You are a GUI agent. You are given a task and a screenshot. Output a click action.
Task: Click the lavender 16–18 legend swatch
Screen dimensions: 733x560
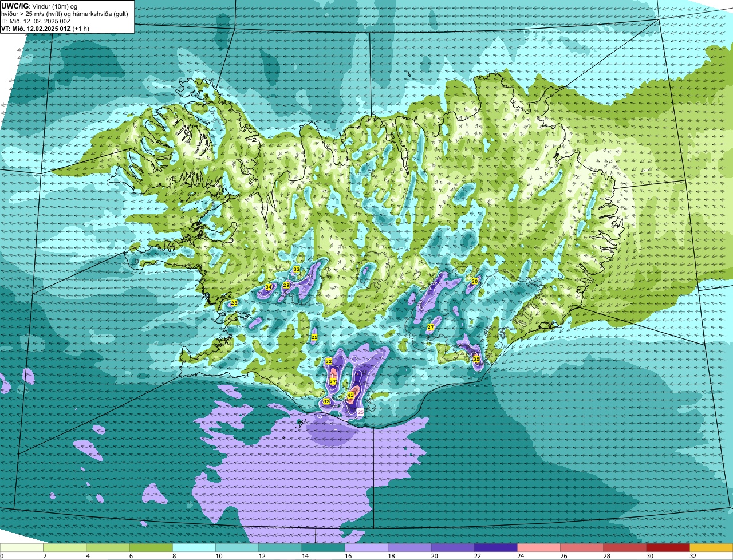[x=366, y=548]
